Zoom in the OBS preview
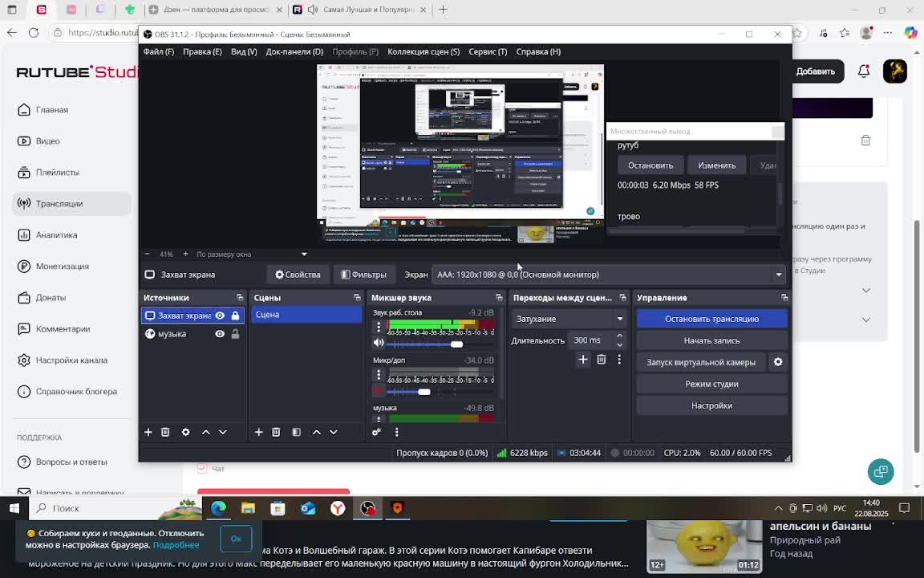The image size is (924, 578). (185, 254)
